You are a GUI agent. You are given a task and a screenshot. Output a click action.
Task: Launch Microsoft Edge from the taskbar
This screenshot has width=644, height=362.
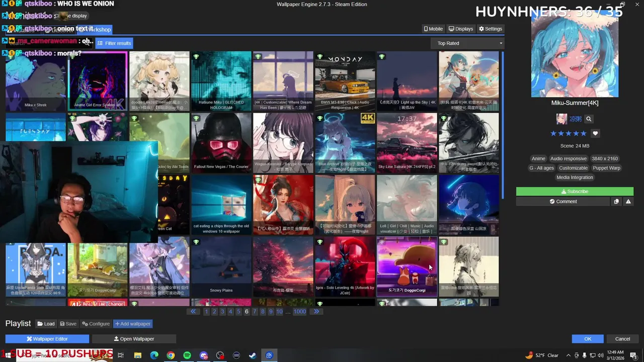pyautogui.click(x=154, y=355)
